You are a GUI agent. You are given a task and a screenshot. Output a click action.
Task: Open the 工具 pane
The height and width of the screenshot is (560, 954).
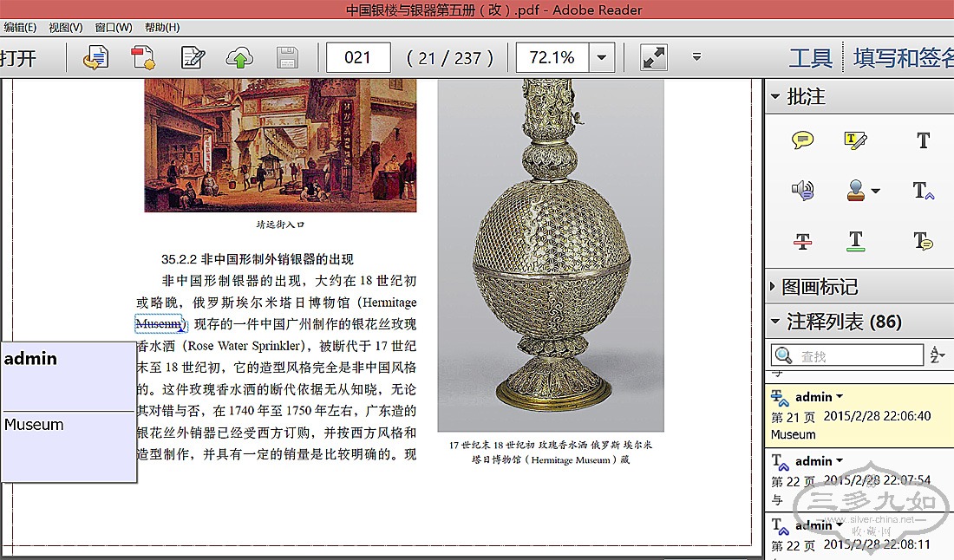point(810,58)
